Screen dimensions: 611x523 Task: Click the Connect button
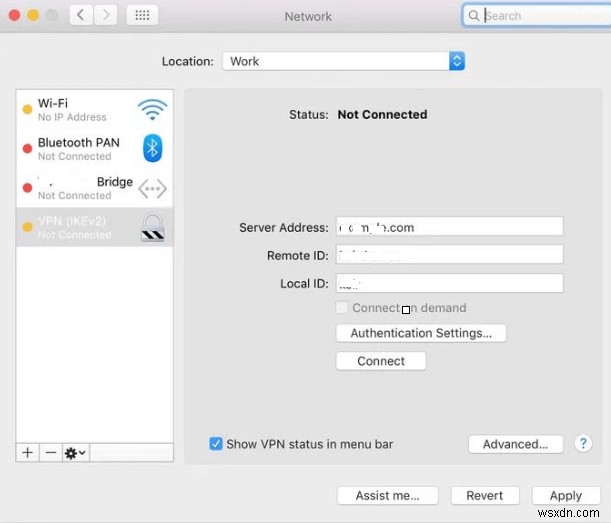click(381, 361)
